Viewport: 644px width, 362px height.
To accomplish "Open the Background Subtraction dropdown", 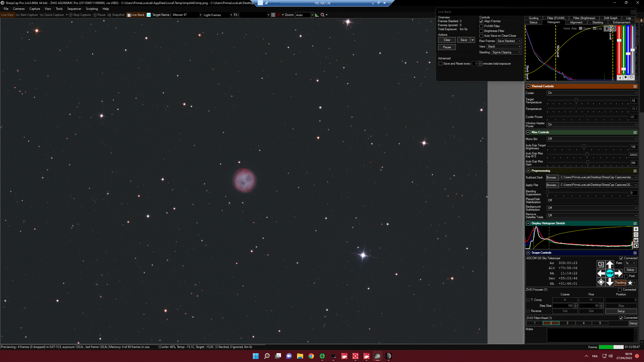I will point(592,208).
